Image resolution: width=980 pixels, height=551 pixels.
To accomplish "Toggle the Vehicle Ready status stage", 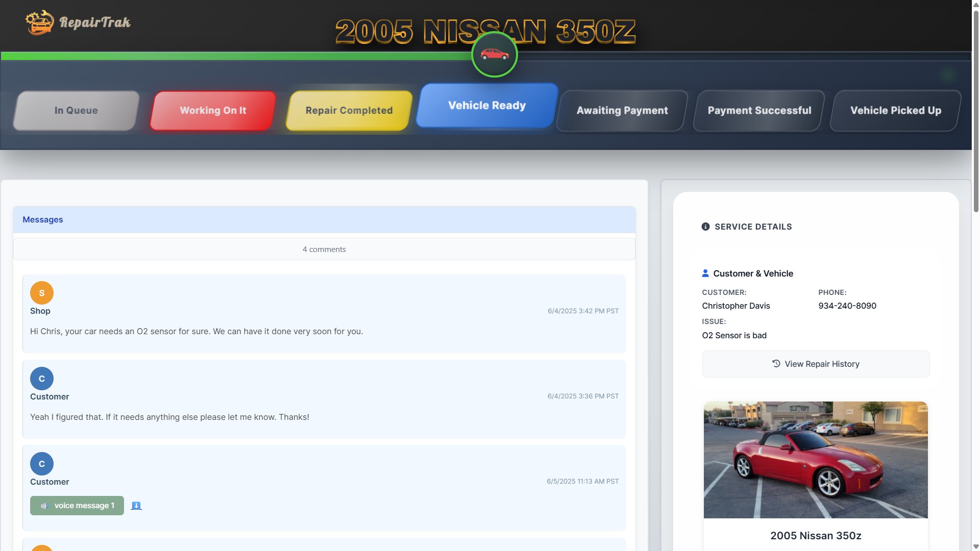I will coord(486,106).
